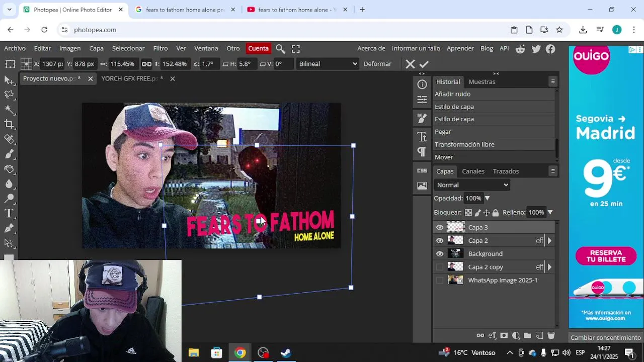
Task: Toggle fullscreen mode icon
Action: click(296, 49)
